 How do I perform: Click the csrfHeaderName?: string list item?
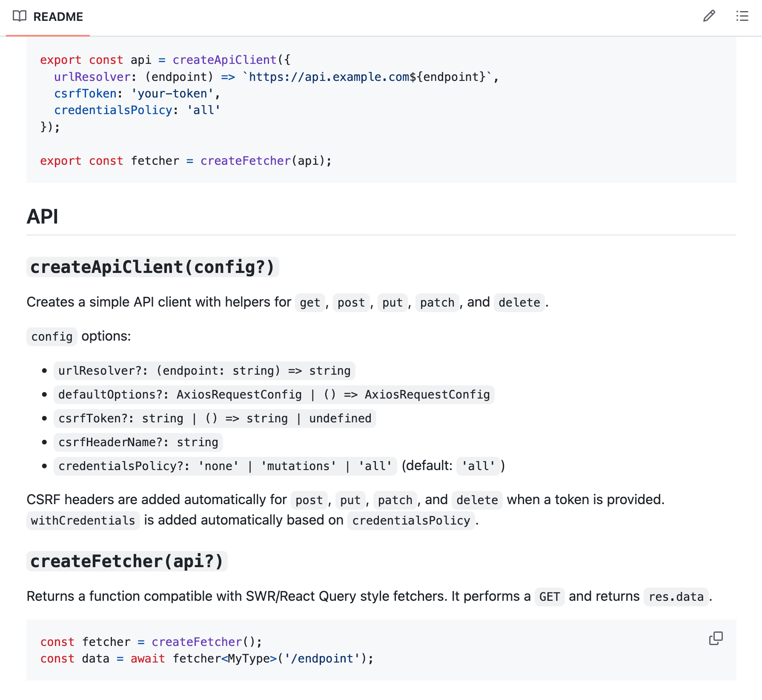pos(138,442)
